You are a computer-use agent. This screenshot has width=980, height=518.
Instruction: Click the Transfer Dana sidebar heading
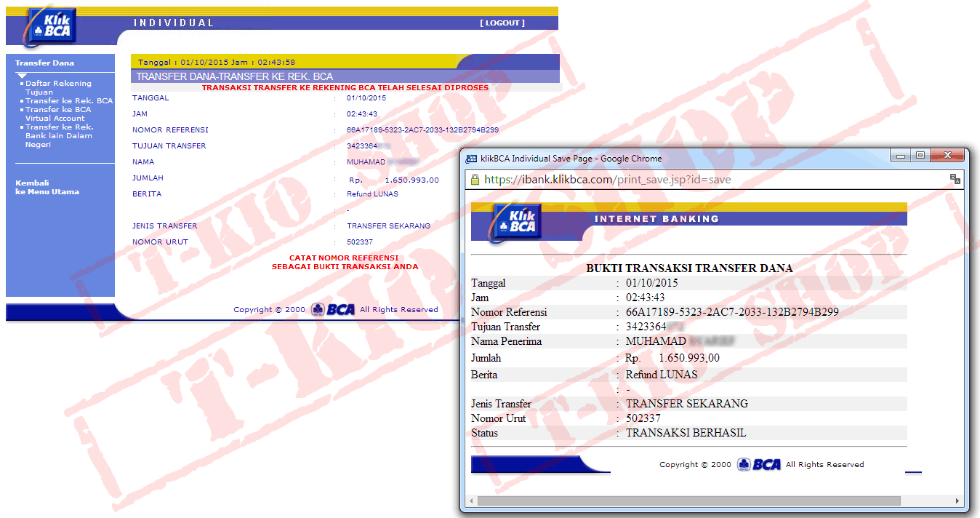pos(44,63)
